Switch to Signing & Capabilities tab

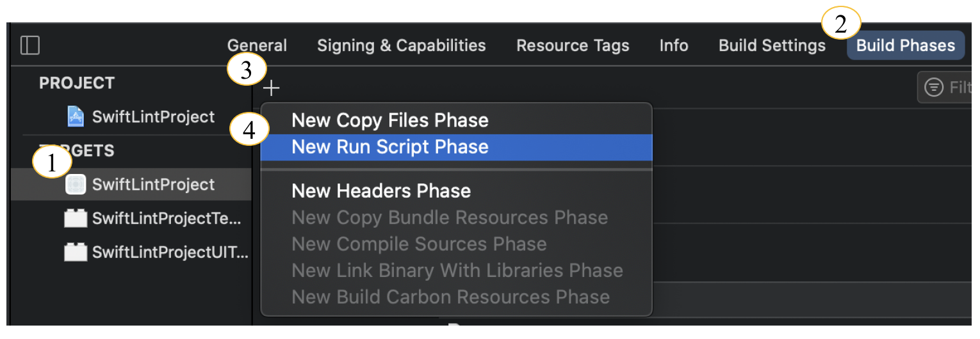pos(402,45)
